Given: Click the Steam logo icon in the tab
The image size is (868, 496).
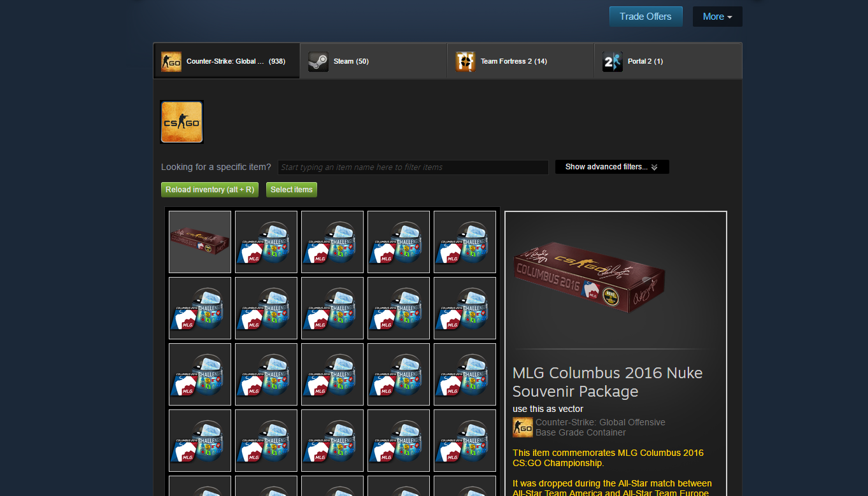Looking at the screenshot, I should (x=318, y=62).
